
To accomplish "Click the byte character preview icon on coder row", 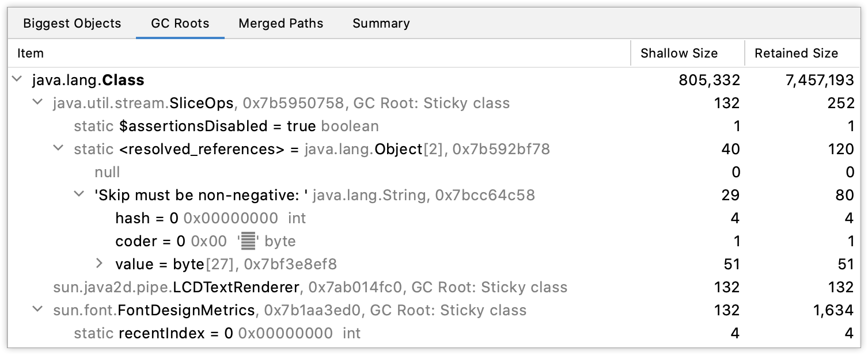I will [247, 241].
